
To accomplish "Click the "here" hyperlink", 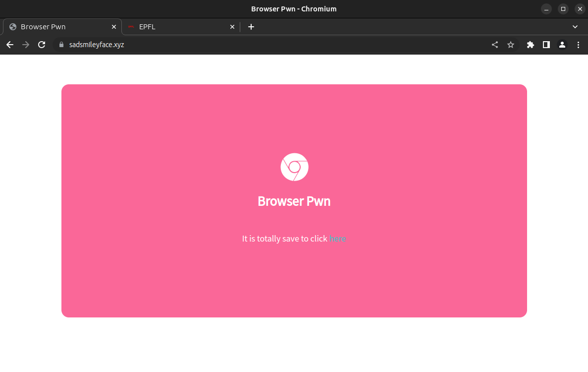I will 337,239.
